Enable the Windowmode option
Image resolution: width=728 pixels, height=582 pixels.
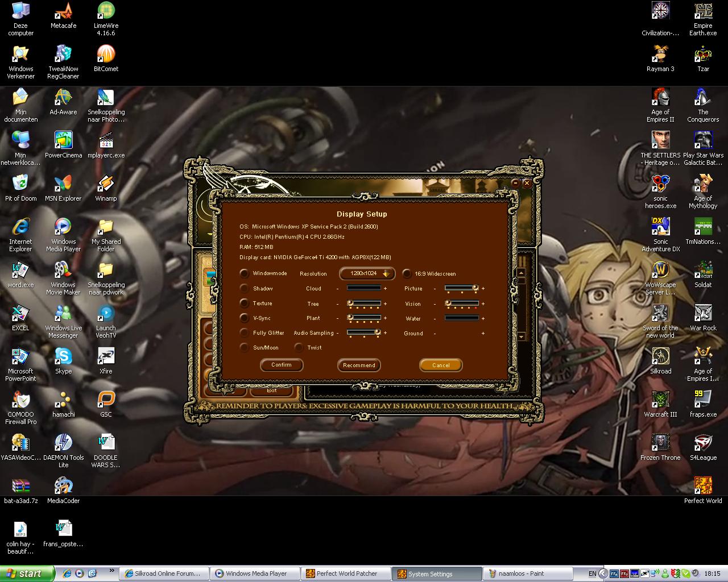pos(244,273)
